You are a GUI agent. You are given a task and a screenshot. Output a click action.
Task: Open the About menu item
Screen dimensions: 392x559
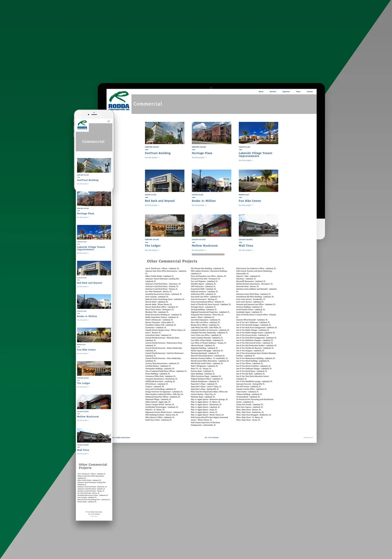pyautogui.click(x=261, y=92)
